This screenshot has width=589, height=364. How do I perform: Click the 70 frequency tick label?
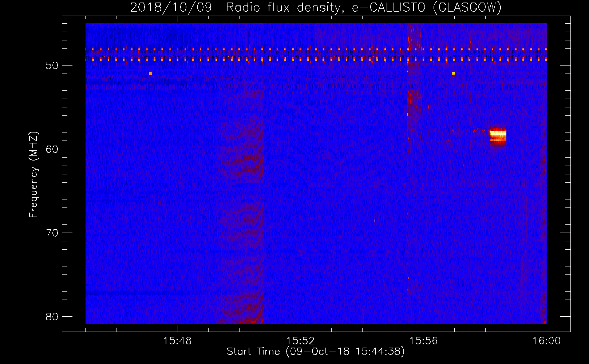[x=52, y=233]
